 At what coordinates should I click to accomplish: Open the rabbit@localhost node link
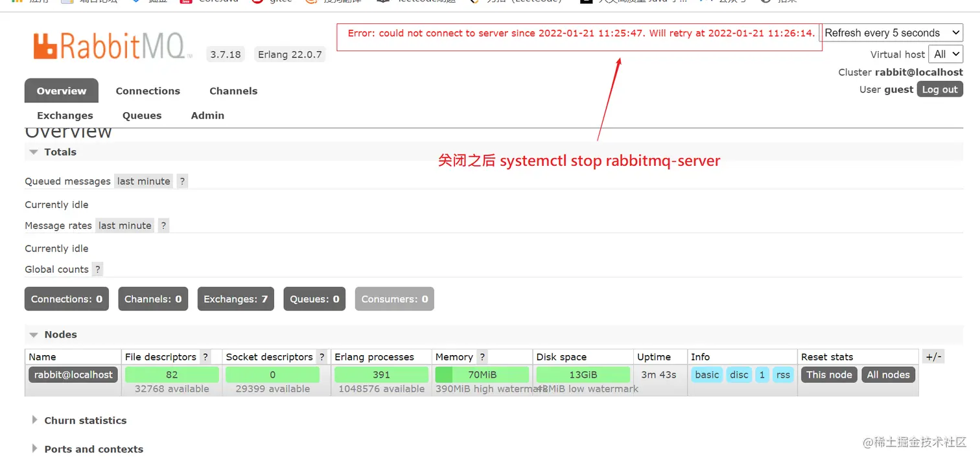click(74, 375)
